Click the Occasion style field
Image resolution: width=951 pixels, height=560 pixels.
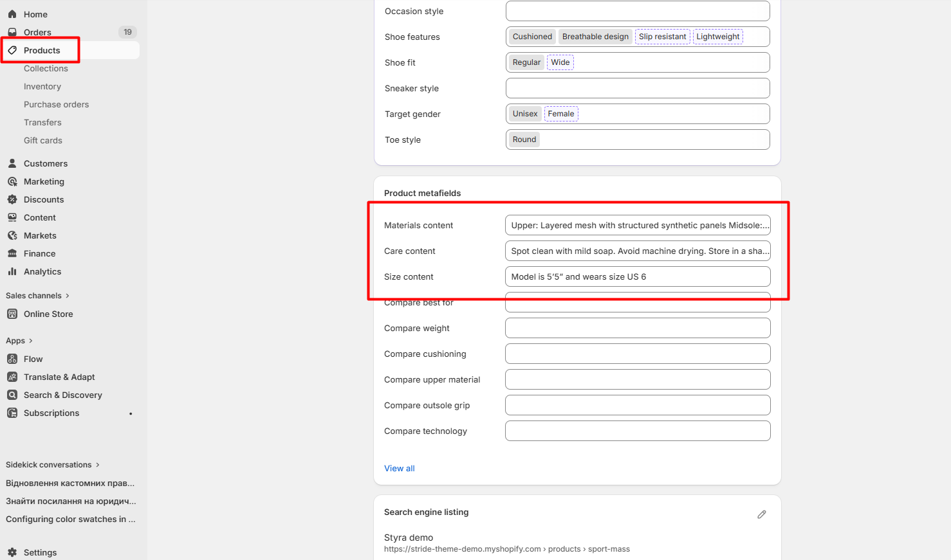(638, 11)
